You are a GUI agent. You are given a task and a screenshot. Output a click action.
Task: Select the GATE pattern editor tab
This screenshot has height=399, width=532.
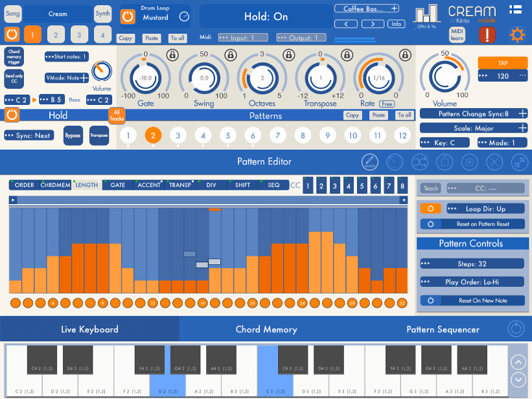tap(118, 185)
